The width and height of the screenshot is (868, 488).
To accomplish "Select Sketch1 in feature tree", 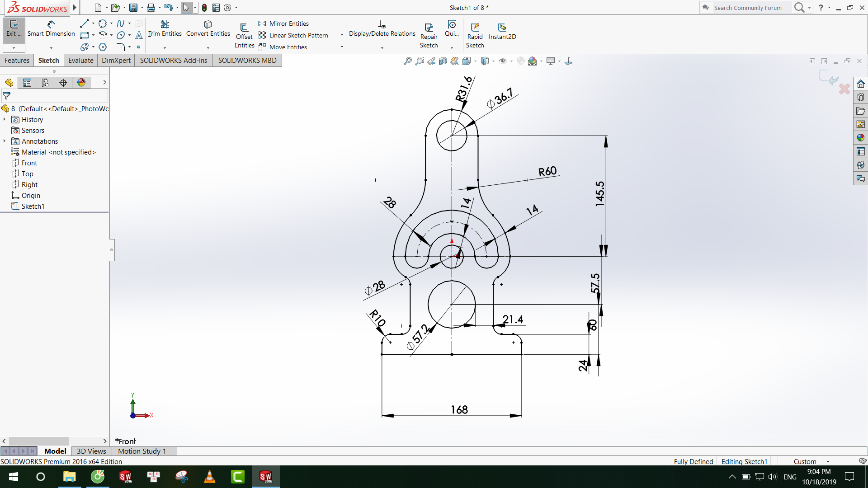I will pos(28,206).
